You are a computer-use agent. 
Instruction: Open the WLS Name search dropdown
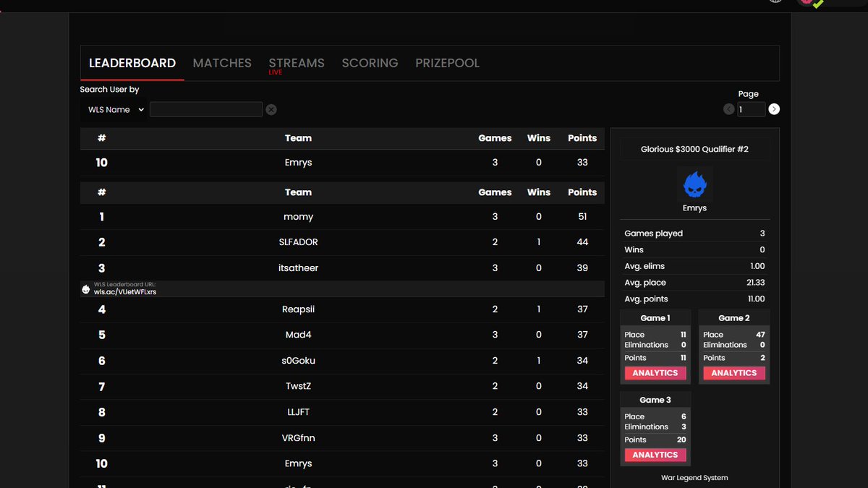pyautogui.click(x=116, y=109)
